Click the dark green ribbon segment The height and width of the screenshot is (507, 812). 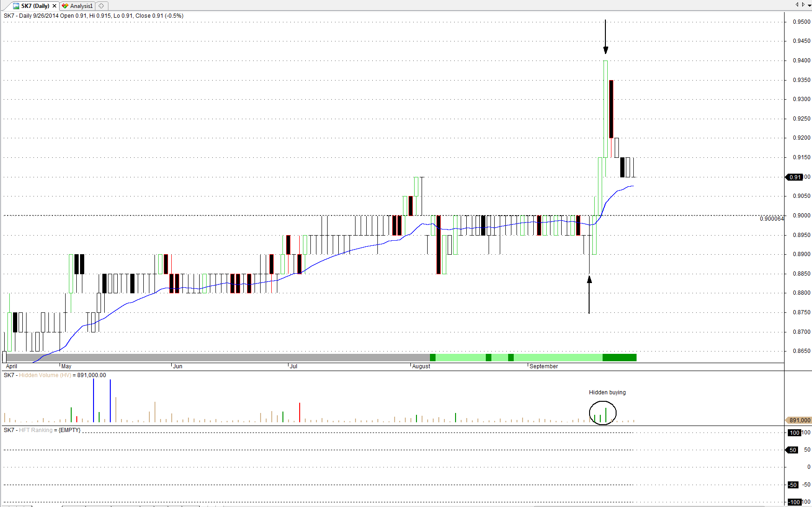619,358
